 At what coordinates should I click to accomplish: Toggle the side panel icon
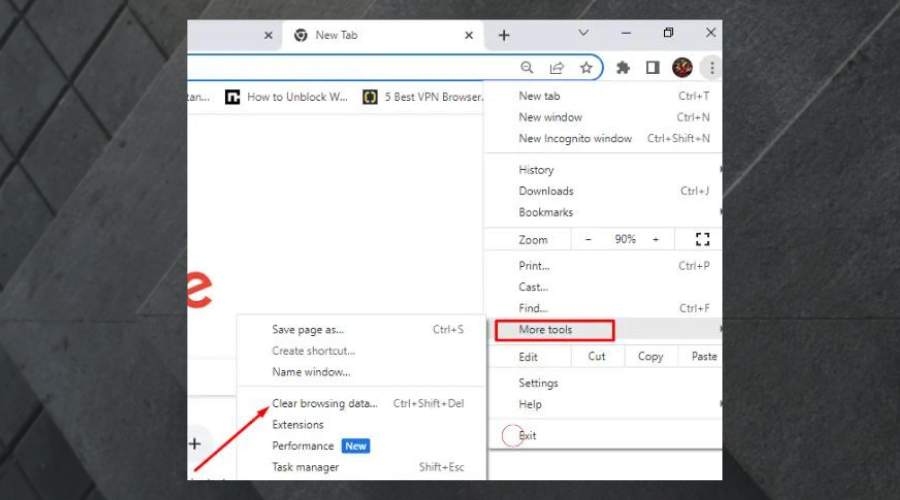click(653, 68)
